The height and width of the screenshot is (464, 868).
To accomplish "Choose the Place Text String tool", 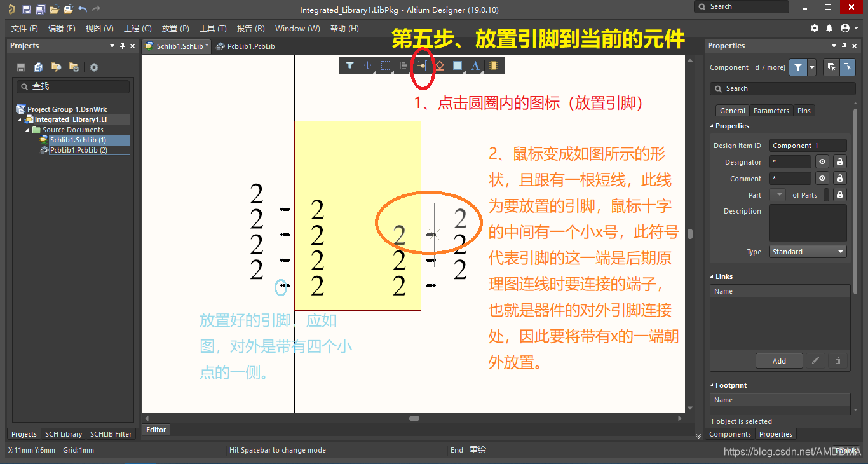I will click(475, 65).
